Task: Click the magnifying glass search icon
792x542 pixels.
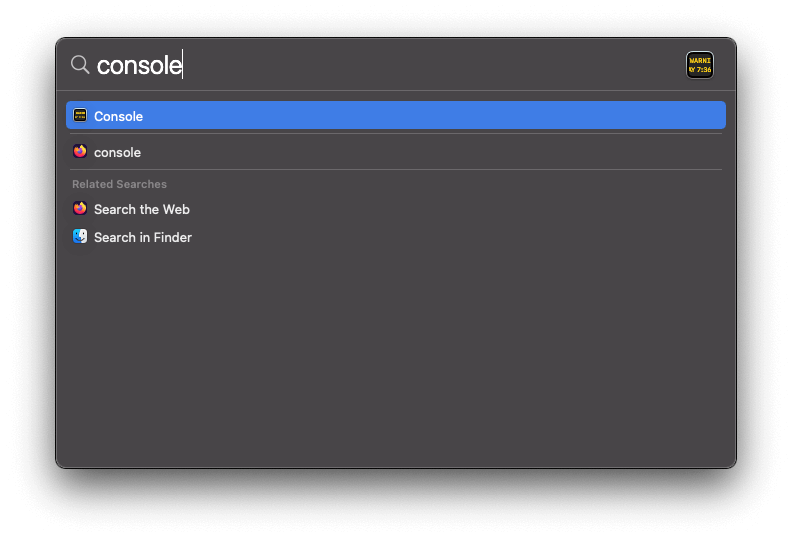Action: click(x=80, y=65)
